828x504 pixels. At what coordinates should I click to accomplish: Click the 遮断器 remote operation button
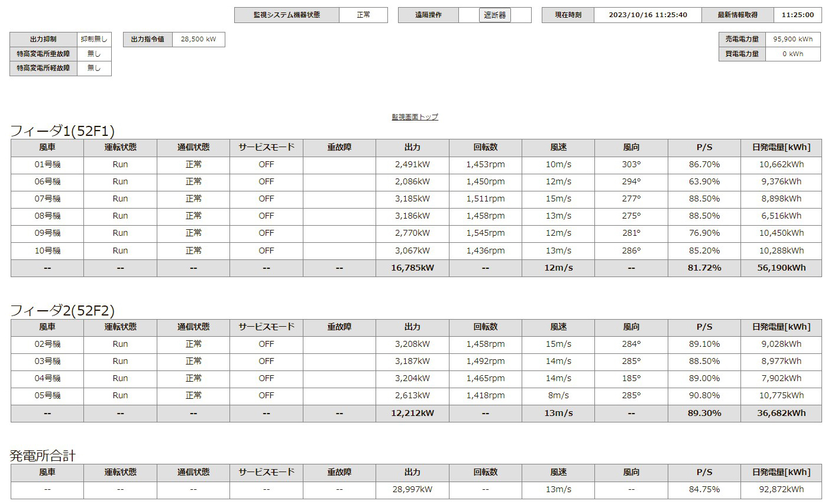coord(494,15)
